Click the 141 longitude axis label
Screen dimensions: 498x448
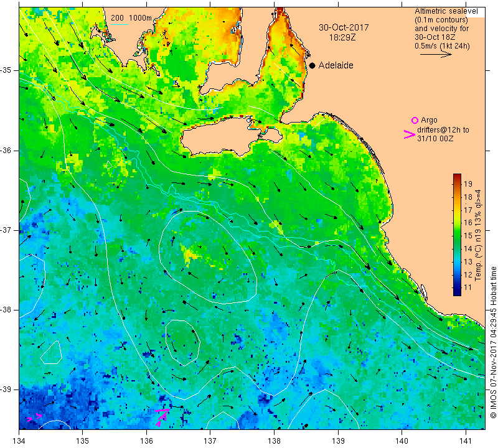(466, 441)
